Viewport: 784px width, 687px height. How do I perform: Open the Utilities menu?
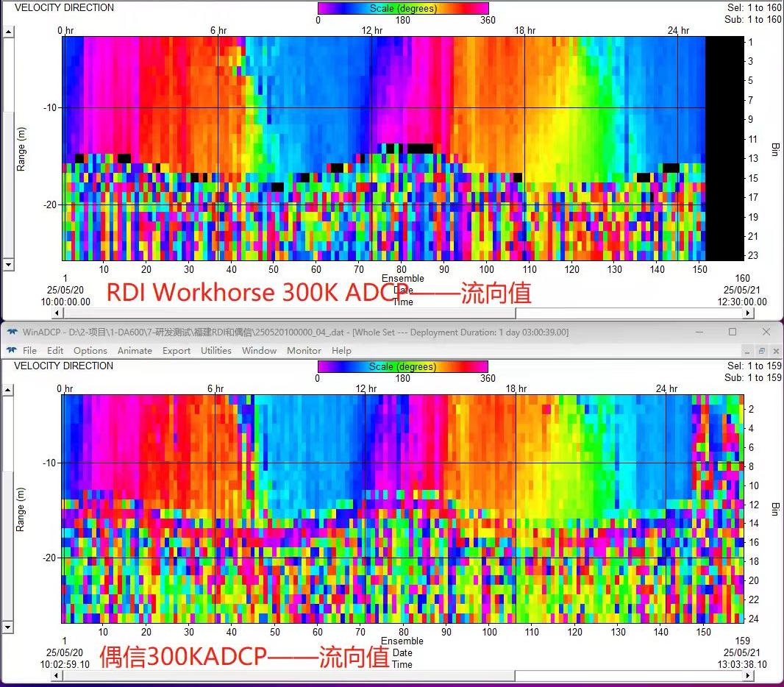pyautogui.click(x=216, y=351)
